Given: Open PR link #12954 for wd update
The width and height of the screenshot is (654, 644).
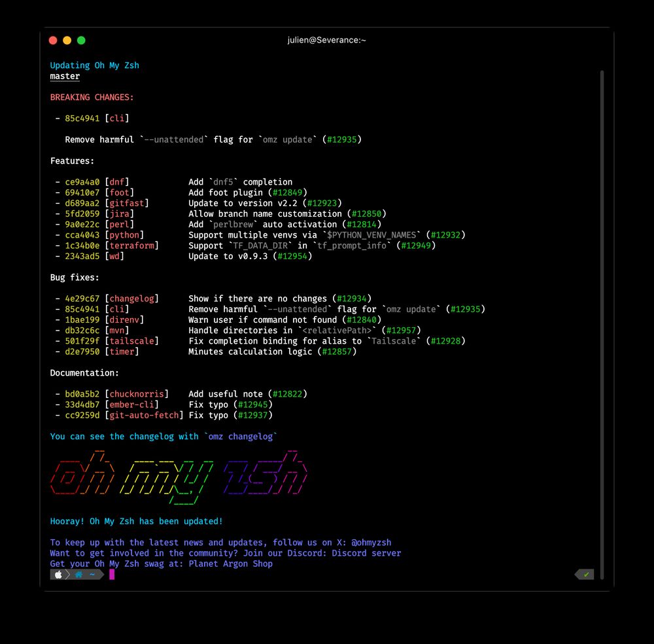Looking at the screenshot, I should (x=292, y=257).
